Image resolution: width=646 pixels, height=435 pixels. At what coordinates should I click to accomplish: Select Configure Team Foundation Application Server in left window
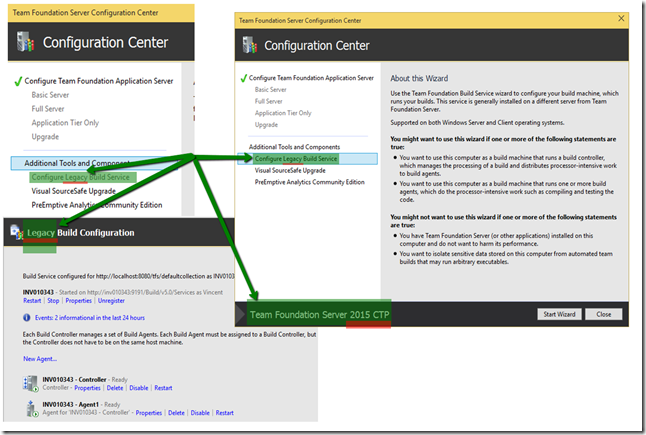pos(98,81)
